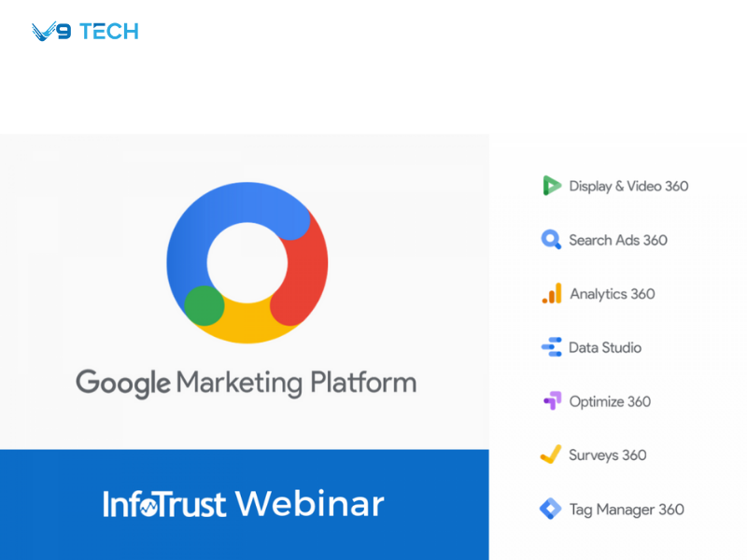Viewport: 747px width, 560px height.
Task: Click the Analytics 360 bar chart icon
Action: [x=552, y=293]
